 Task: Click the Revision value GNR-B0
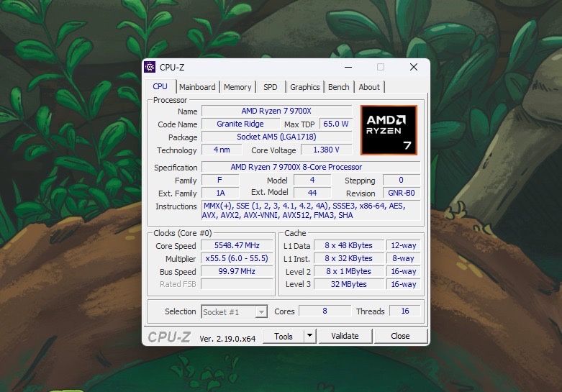[402, 193]
